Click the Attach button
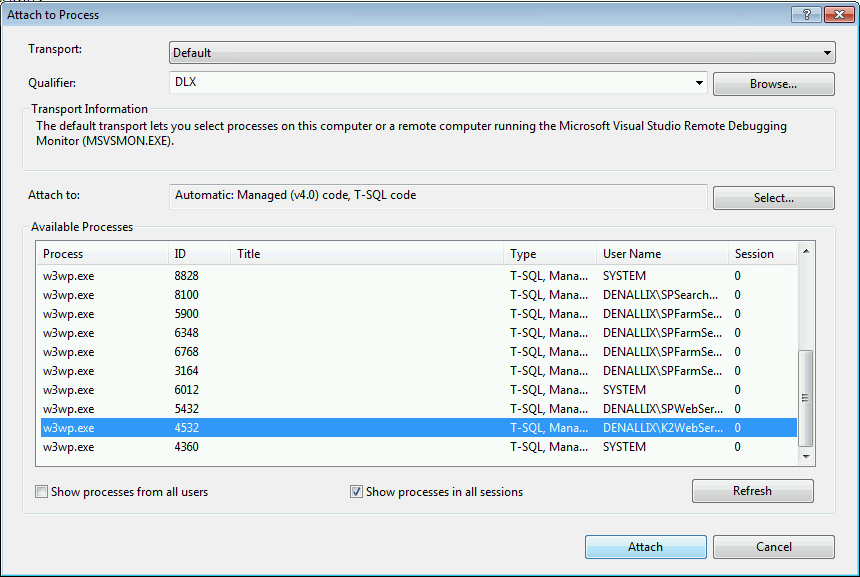The height and width of the screenshot is (577, 860). click(645, 547)
